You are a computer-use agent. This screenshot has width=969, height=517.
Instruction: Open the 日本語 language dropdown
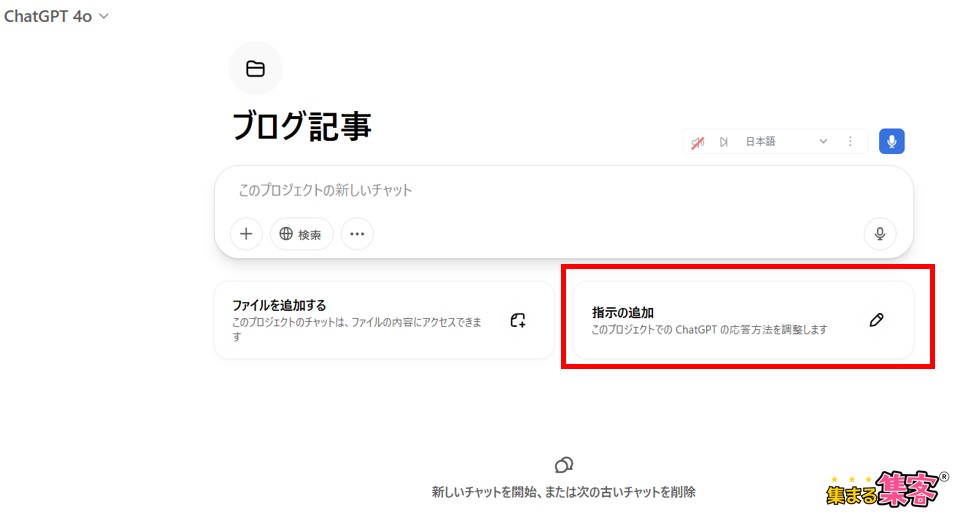coord(785,141)
